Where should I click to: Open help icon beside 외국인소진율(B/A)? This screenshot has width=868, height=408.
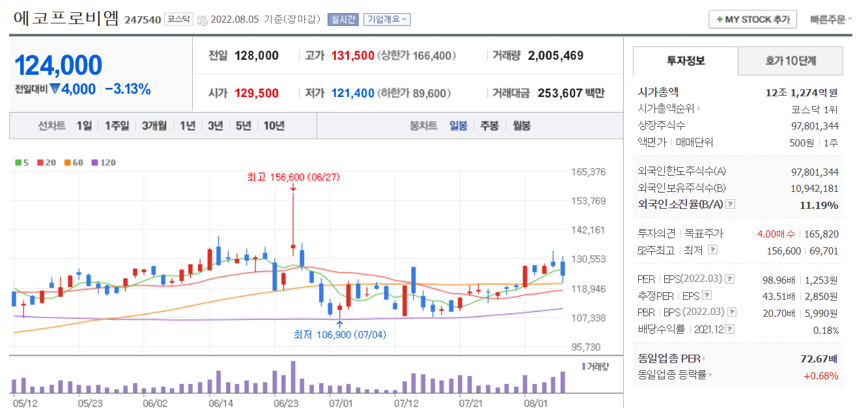[731, 204]
